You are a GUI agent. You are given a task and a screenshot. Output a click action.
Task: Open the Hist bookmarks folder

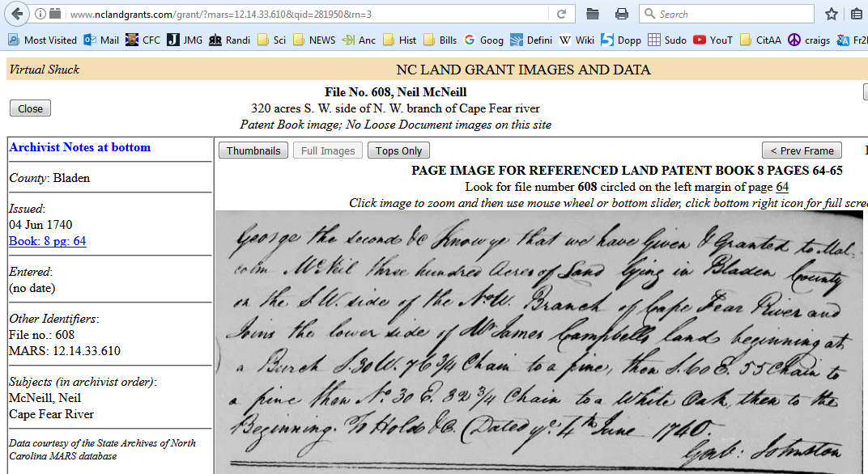(400, 40)
